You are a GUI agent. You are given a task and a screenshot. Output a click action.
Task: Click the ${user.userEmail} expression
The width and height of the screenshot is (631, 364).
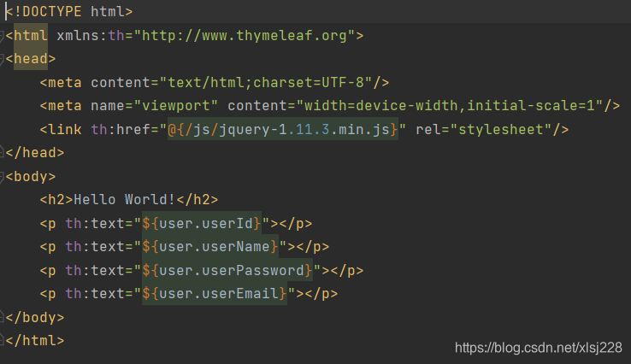click(215, 294)
